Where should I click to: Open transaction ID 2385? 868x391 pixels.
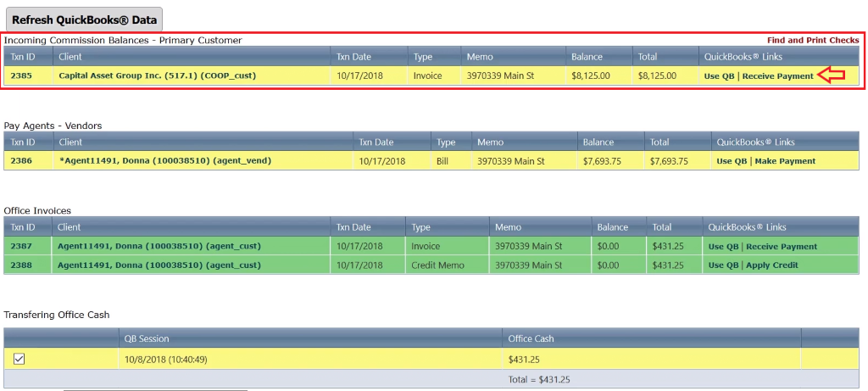point(21,75)
